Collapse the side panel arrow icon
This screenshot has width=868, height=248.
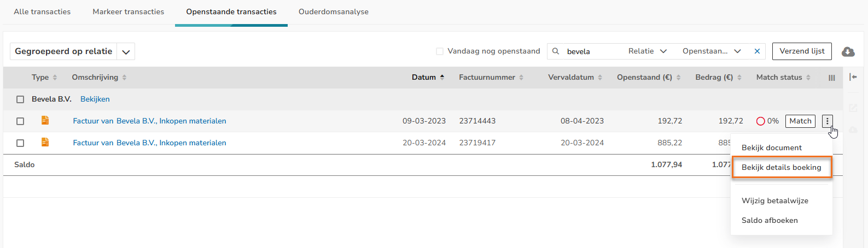[x=853, y=77]
